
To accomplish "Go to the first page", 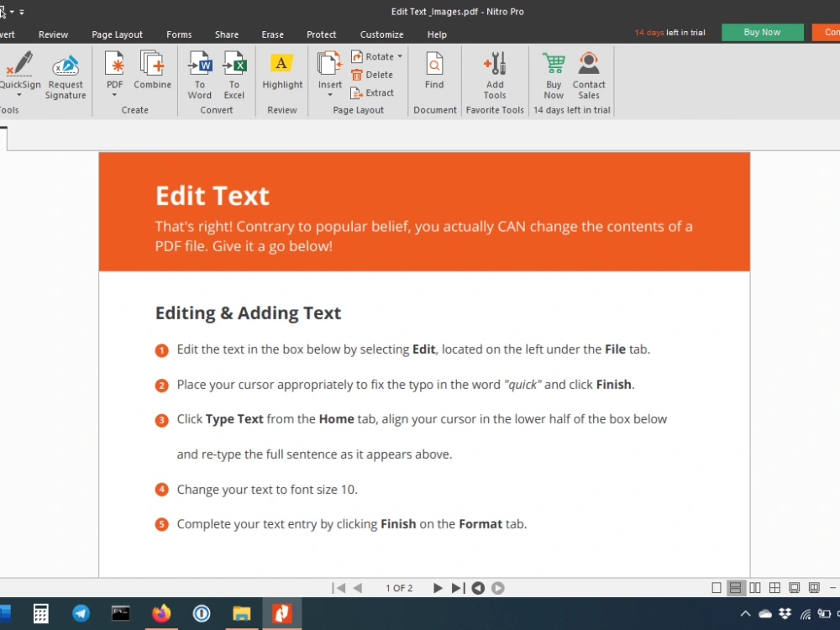I will pos(339,588).
